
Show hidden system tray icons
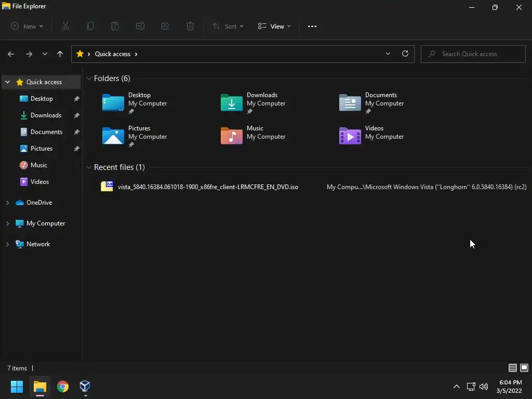457,387
